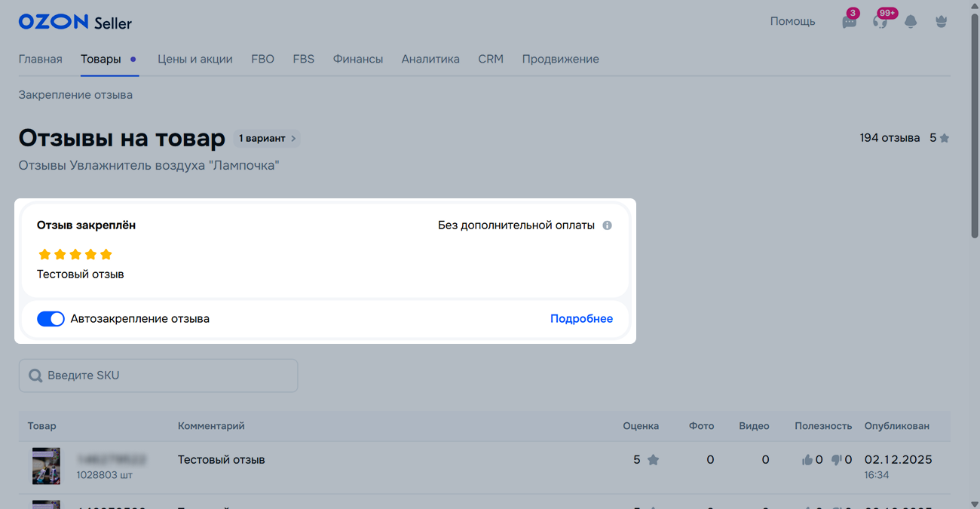Click the 'Закрепление отзыва' breadcrumb
The image size is (980, 509).
pos(75,95)
